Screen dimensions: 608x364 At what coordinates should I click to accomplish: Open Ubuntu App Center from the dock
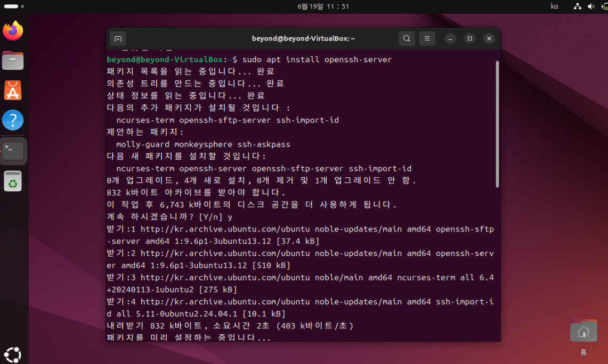[13, 90]
